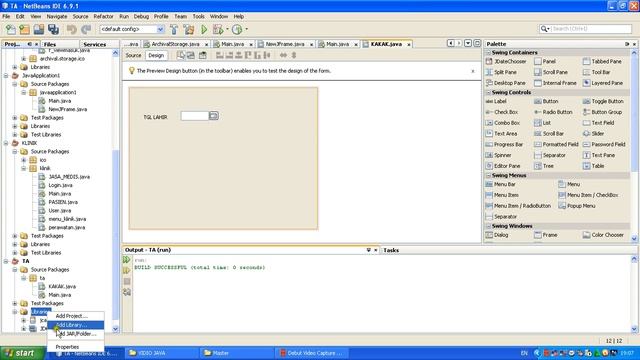Click the date chooser calendar button

pyautogui.click(x=213, y=116)
